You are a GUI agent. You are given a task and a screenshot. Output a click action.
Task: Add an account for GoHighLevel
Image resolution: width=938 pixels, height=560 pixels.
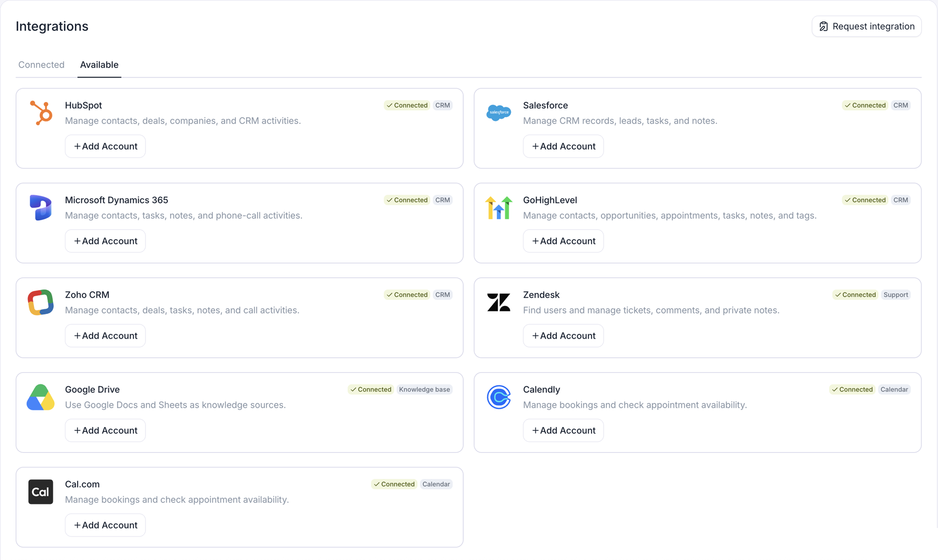563,241
